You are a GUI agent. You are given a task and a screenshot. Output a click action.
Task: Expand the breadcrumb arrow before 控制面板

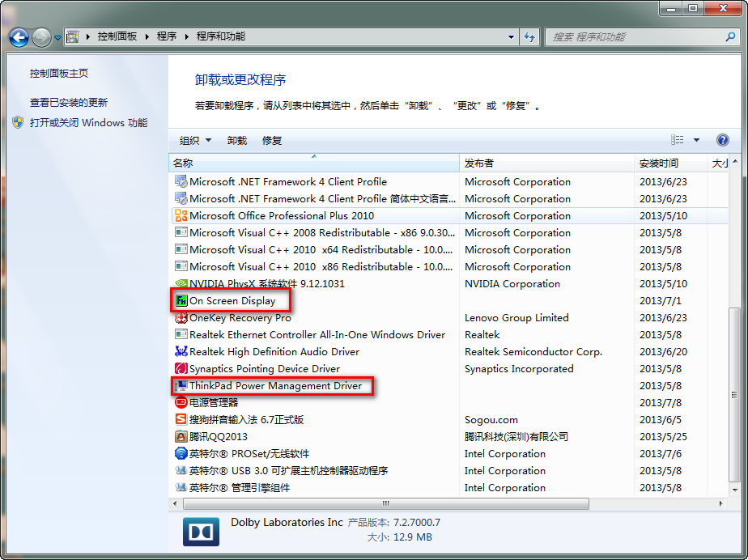tap(87, 36)
